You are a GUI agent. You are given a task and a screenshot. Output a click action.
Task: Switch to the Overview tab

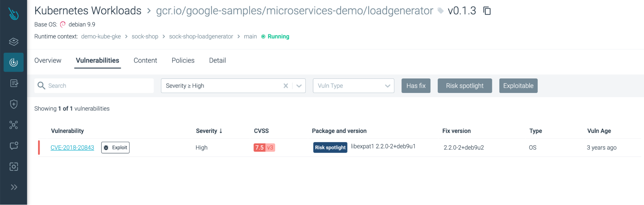coord(48,60)
